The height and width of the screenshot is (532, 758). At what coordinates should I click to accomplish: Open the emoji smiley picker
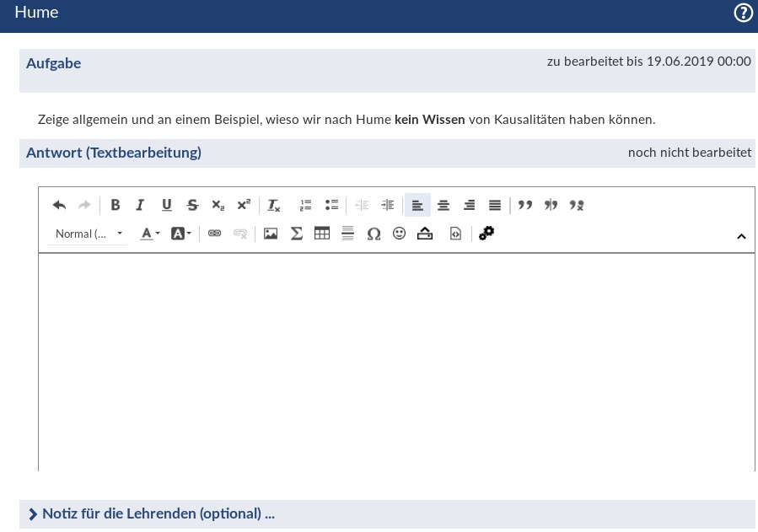click(x=400, y=234)
